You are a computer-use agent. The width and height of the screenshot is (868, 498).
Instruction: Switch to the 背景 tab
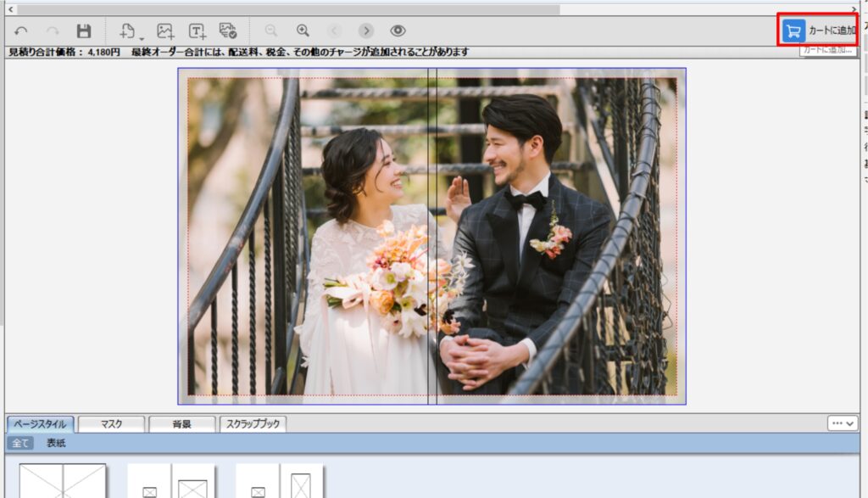[x=181, y=424]
